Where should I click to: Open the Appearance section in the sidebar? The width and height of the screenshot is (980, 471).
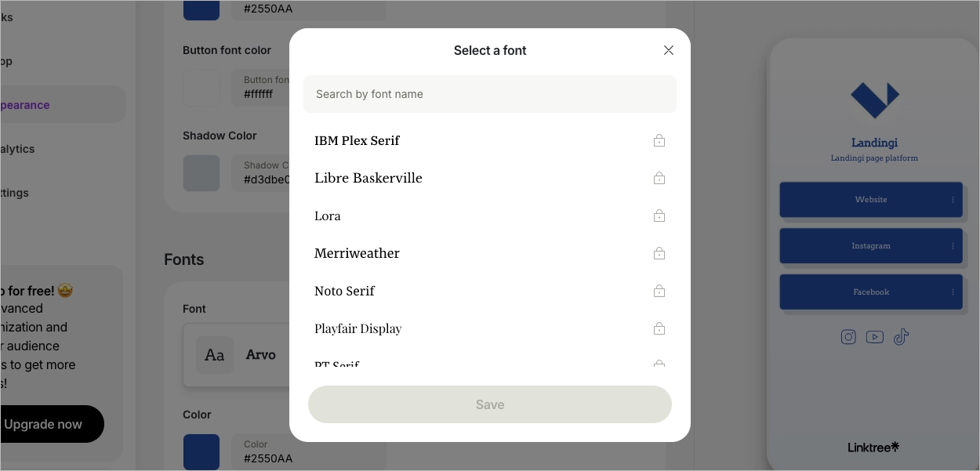coord(25,104)
